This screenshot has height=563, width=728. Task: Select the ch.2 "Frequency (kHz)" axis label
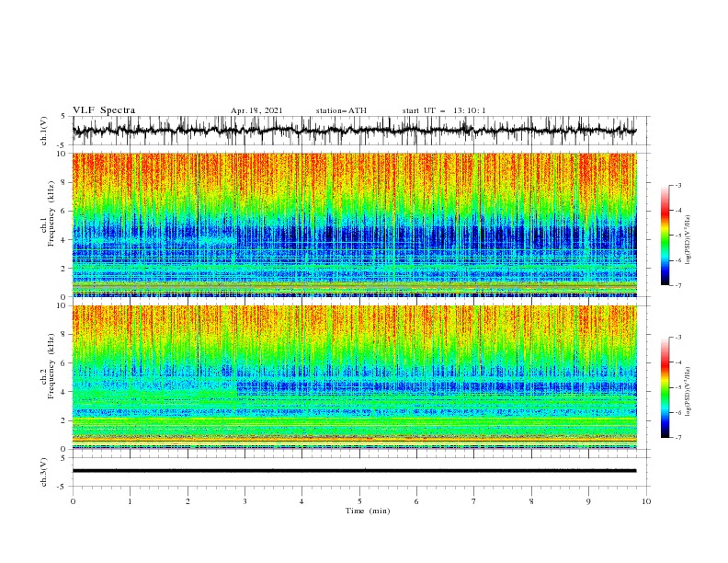(x=51, y=365)
